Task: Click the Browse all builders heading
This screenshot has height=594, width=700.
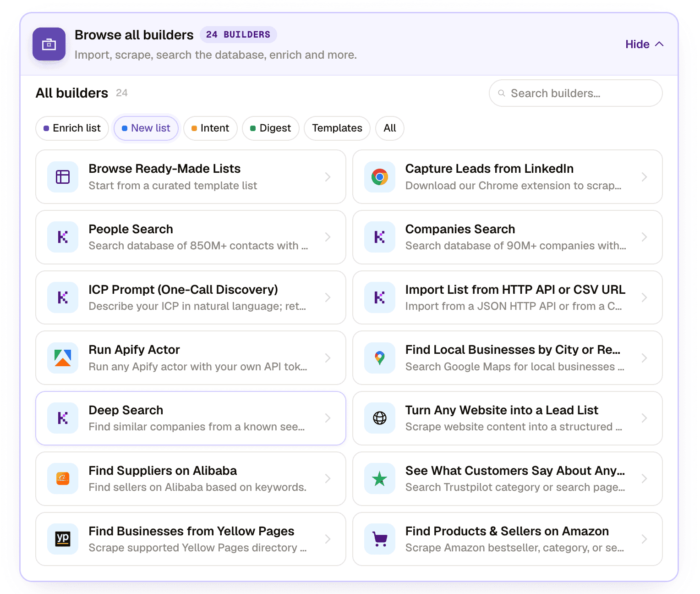Action: click(x=134, y=35)
